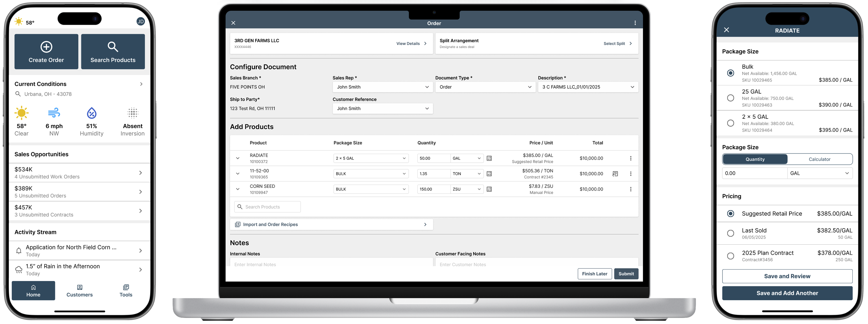This screenshot has height=324, width=868.
Task: Tap Save and Review
Action: click(x=787, y=276)
